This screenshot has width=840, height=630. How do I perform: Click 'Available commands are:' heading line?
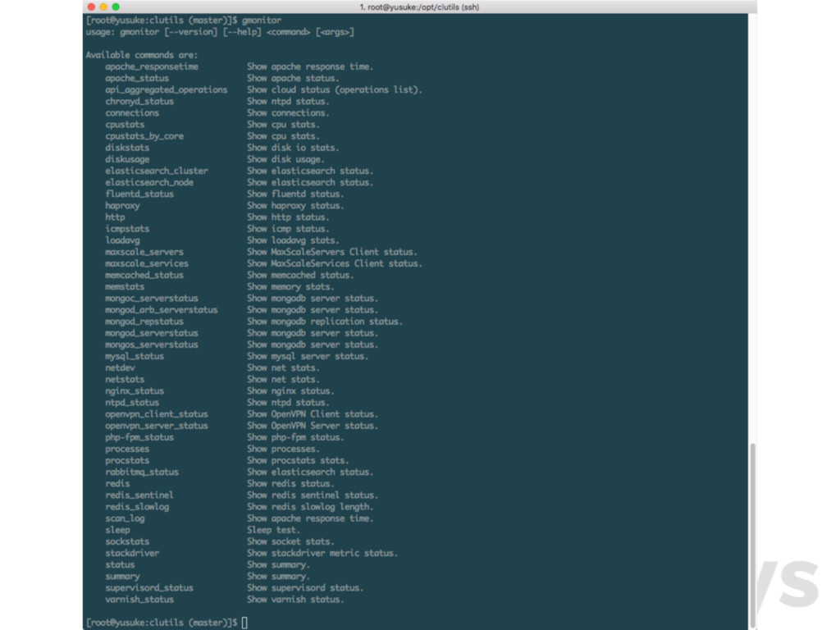[x=142, y=55]
